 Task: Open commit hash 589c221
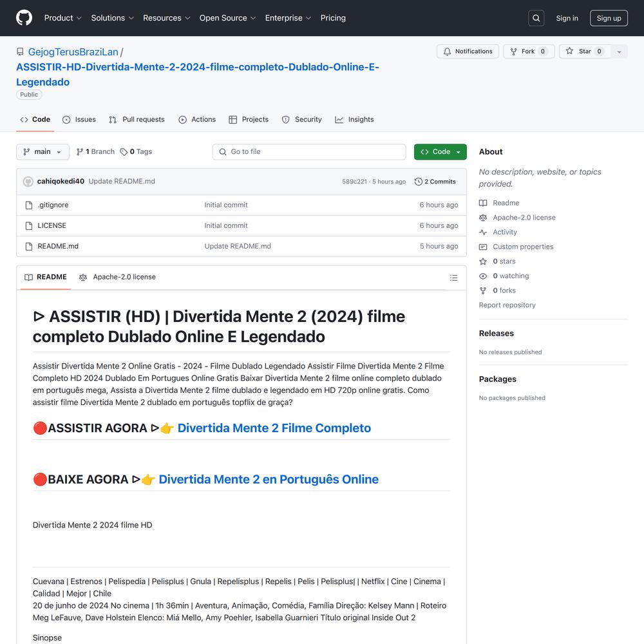point(354,182)
